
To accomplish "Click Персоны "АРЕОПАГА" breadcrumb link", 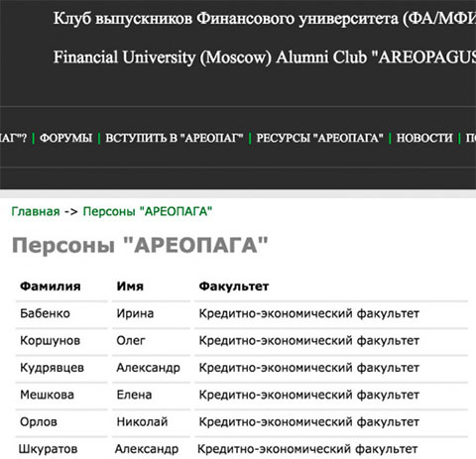I will (148, 211).
